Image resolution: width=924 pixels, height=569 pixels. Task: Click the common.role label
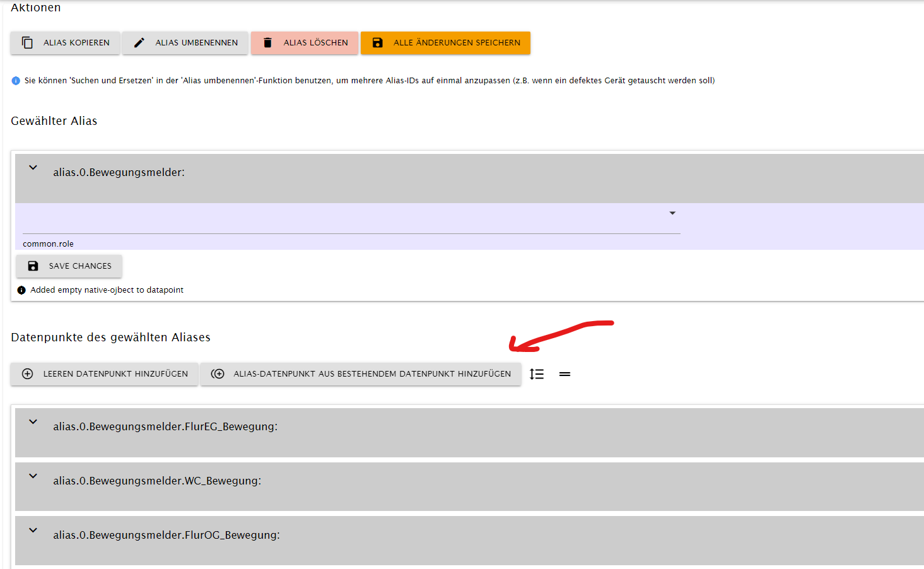click(48, 244)
